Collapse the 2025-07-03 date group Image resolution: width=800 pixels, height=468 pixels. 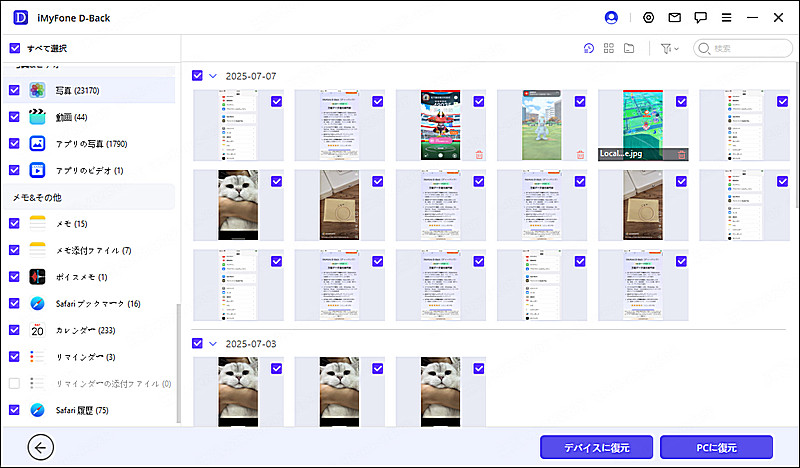click(x=213, y=343)
